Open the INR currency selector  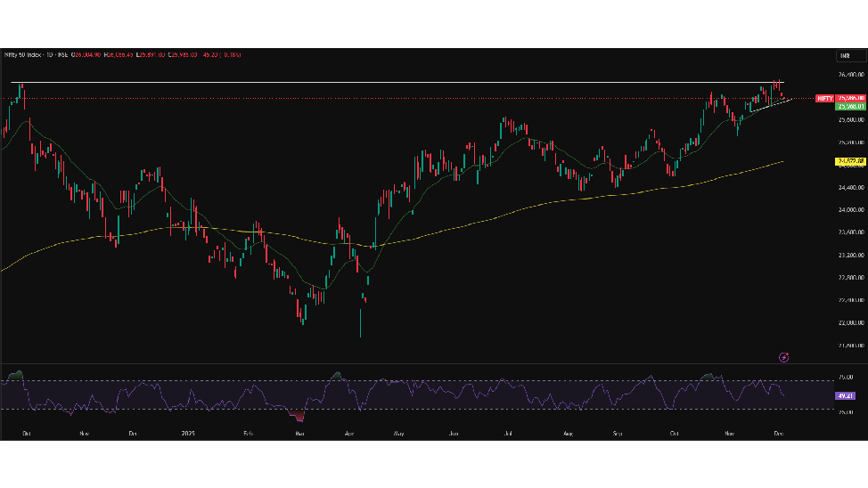845,55
